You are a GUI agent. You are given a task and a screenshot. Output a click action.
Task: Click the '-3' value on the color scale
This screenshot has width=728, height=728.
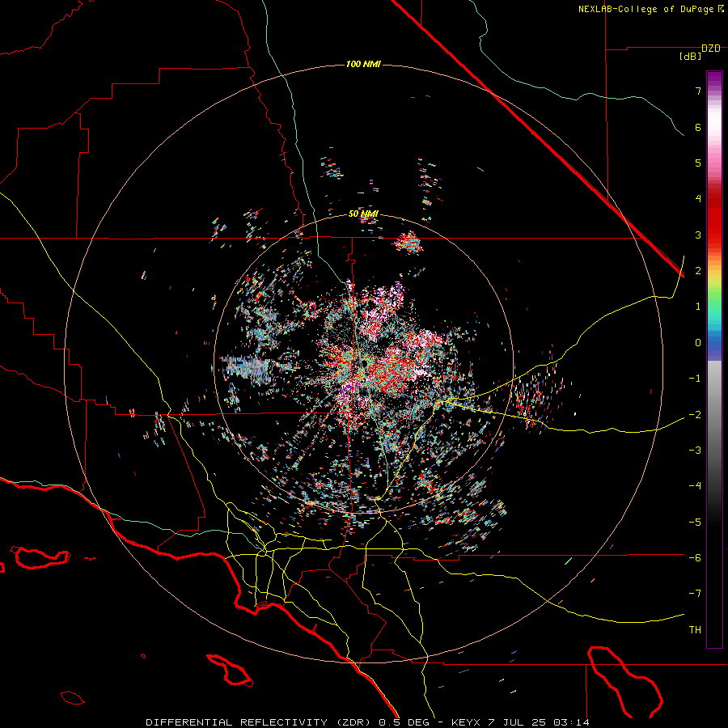(x=695, y=450)
